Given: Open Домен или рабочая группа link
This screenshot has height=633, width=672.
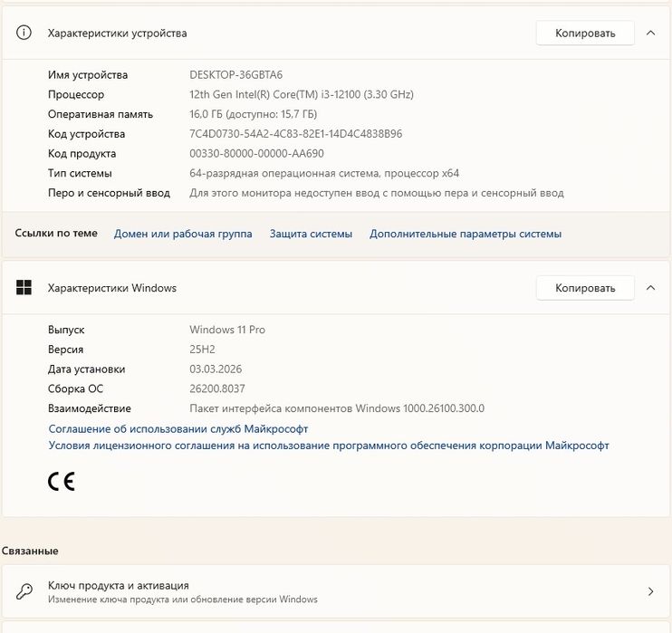Looking at the screenshot, I should click(x=183, y=234).
